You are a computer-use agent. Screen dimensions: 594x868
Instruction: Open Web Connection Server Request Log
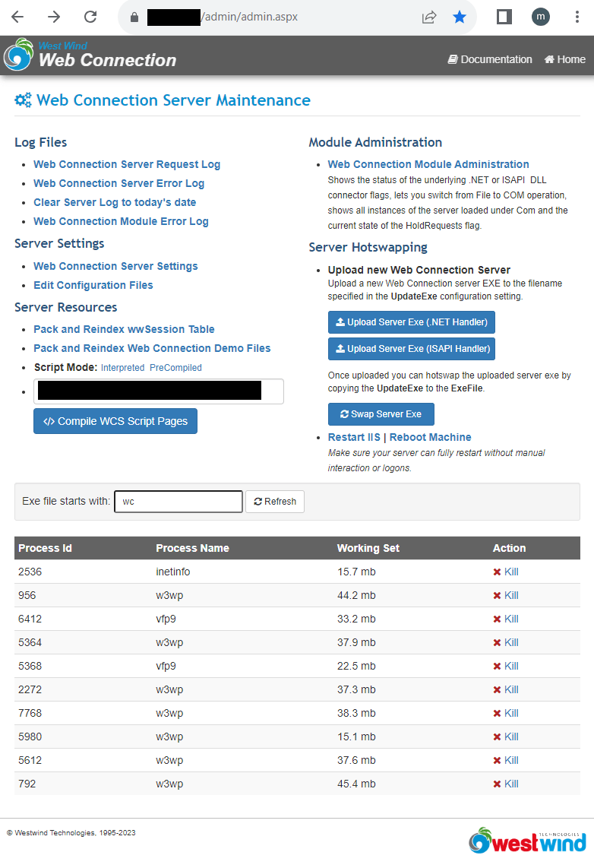click(x=127, y=164)
